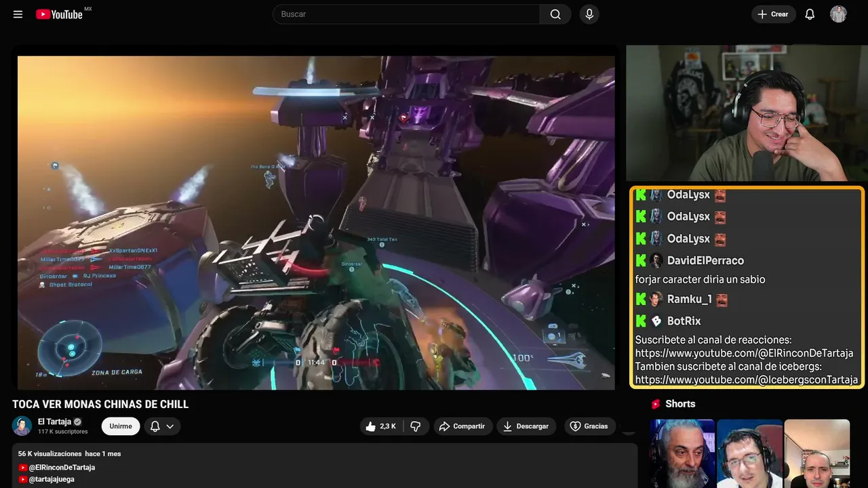Image resolution: width=868 pixels, height=488 pixels.
Task: Dislike this video
Action: (x=416, y=426)
